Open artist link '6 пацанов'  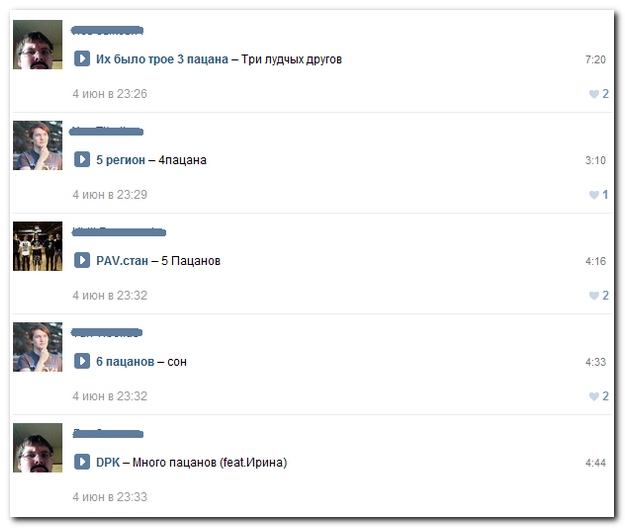125,361
